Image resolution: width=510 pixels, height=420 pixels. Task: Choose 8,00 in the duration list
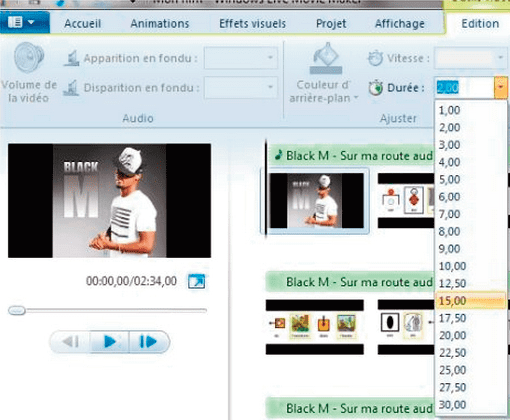(x=471, y=231)
